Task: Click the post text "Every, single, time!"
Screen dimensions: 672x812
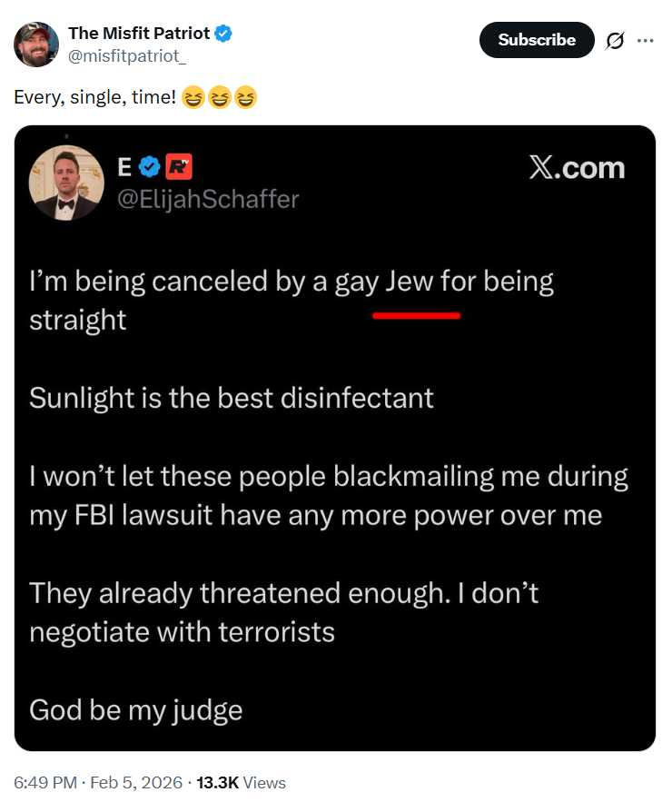Action: [x=94, y=96]
